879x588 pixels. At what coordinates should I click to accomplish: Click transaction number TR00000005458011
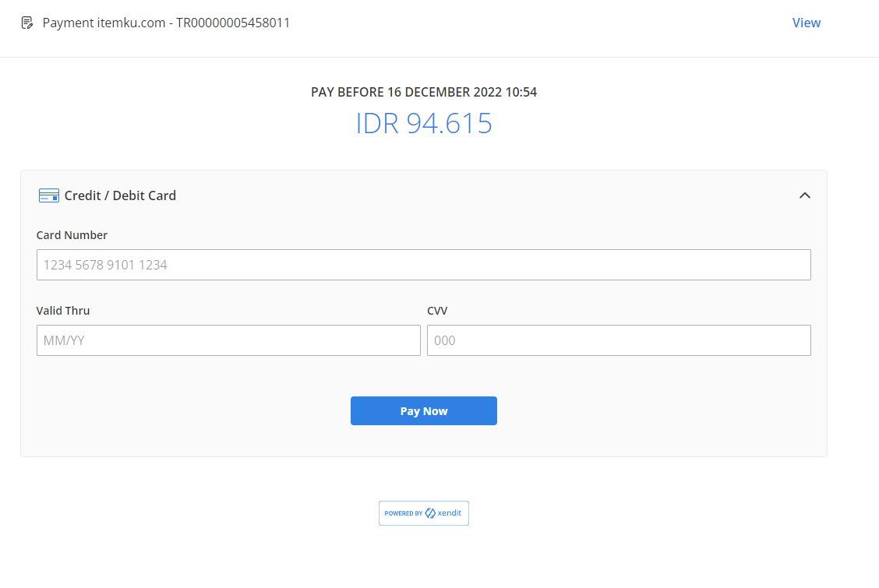tap(233, 23)
